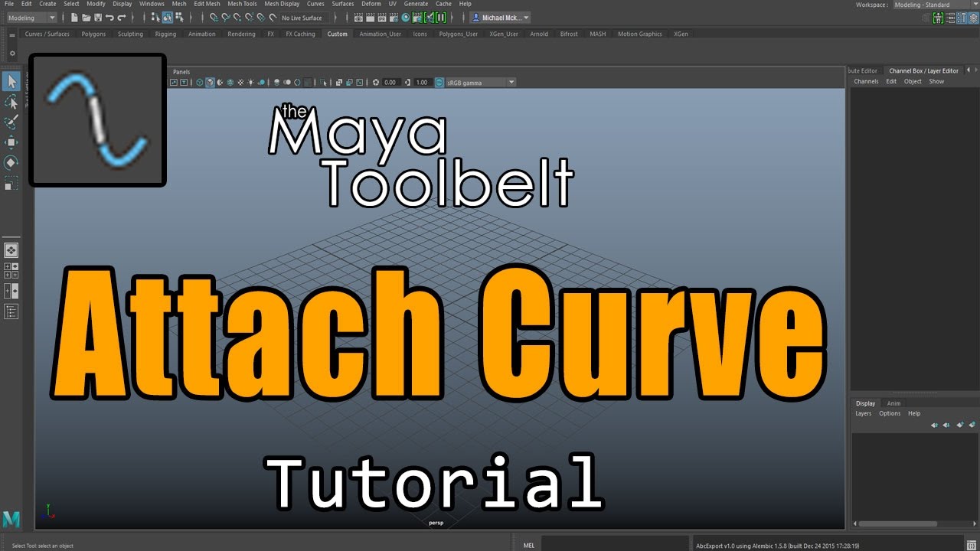Enable Select by object type icon
This screenshot has height=551, width=980.
coord(168,18)
